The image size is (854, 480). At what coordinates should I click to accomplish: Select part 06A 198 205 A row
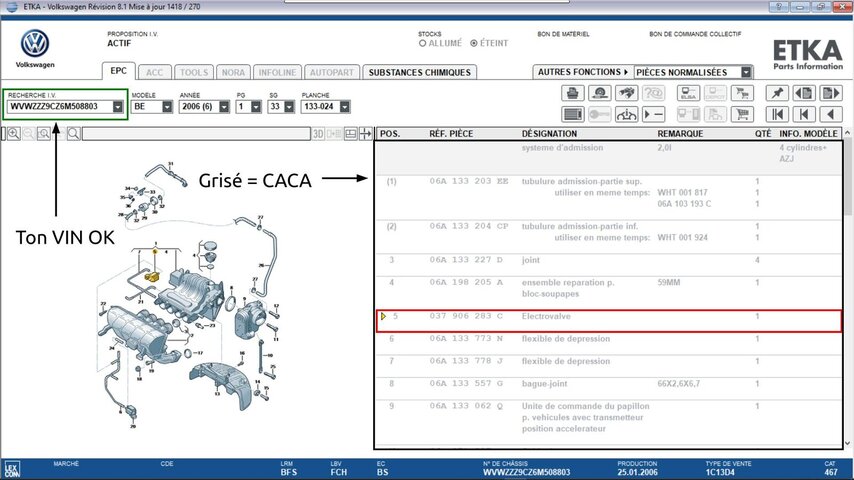click(x=609, y=293)
